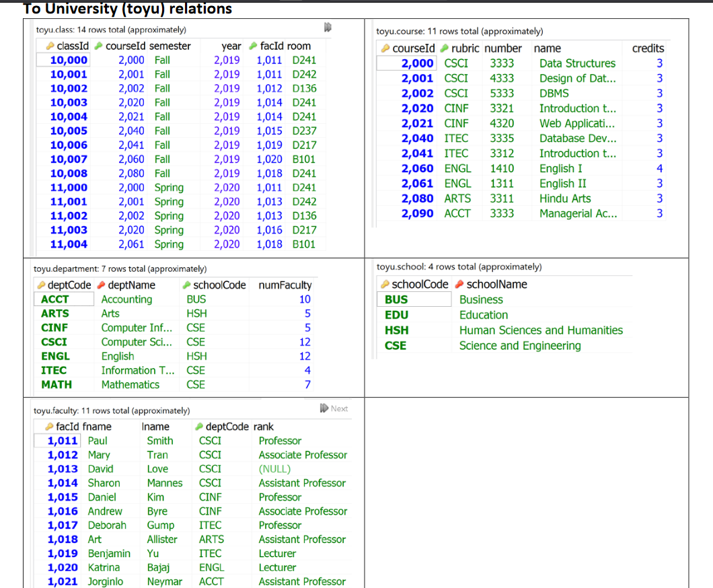Click the numFaculty column header
The height and width of the screenshot is (588, 713).
[x=285, y=285]
